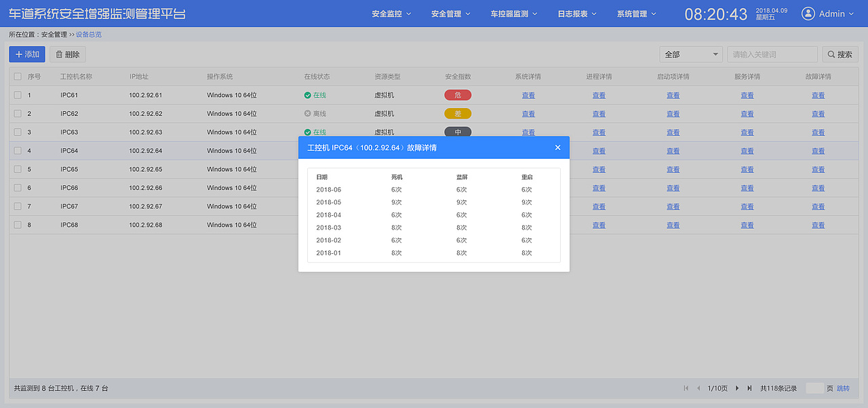
Task: Click the search magnifier button
Action: click(840, 54)
